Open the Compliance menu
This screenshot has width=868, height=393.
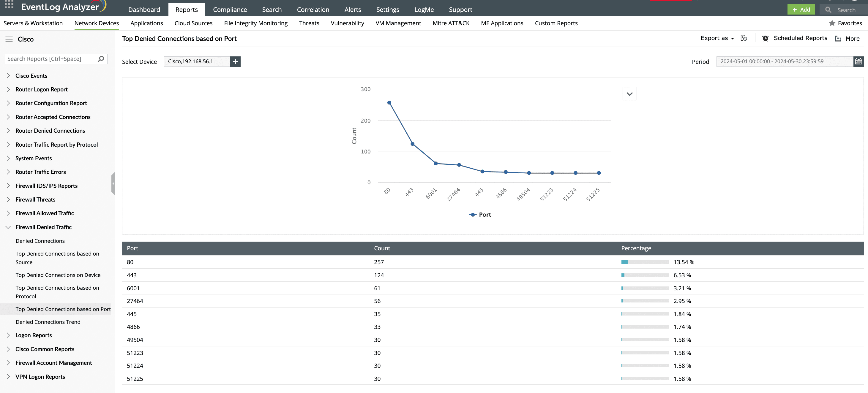230,9
